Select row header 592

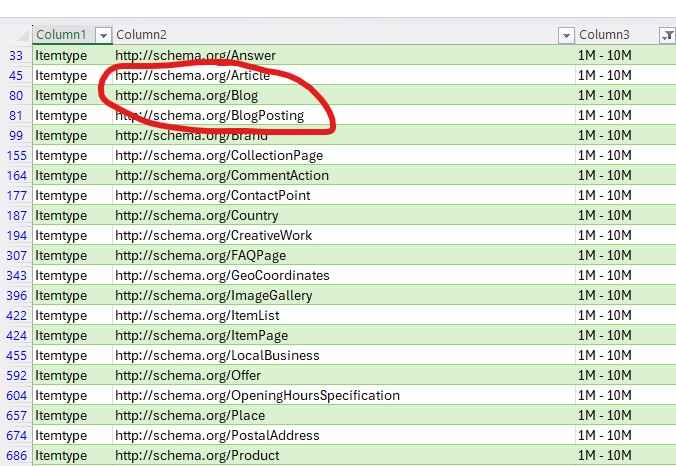(16, 375)
